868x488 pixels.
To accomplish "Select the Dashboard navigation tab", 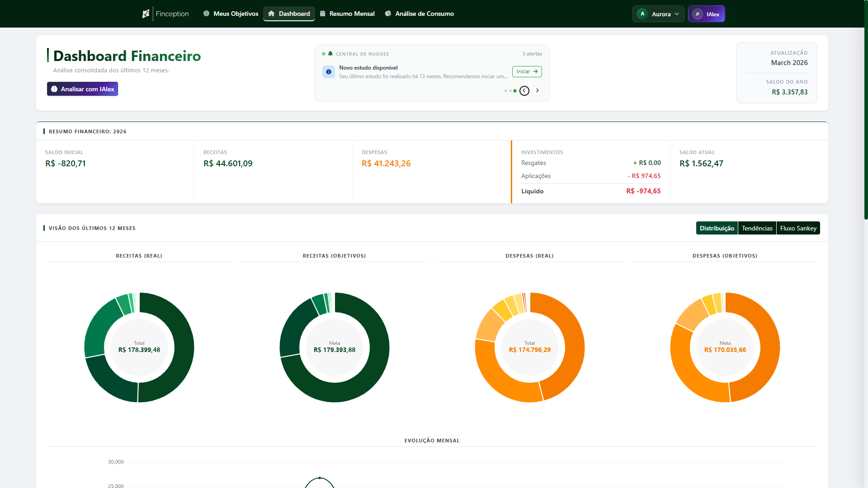I will pyautogui.click(x=289, y=14).
